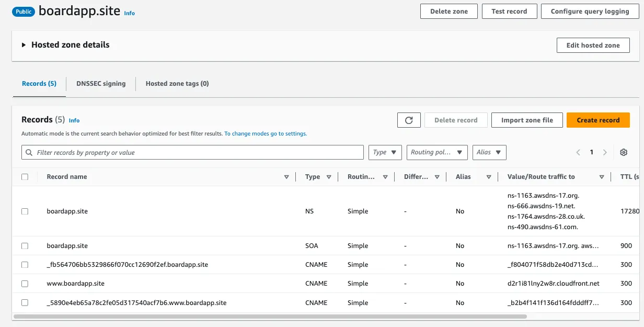Open Hosted zone tags tab

(177, 83)
